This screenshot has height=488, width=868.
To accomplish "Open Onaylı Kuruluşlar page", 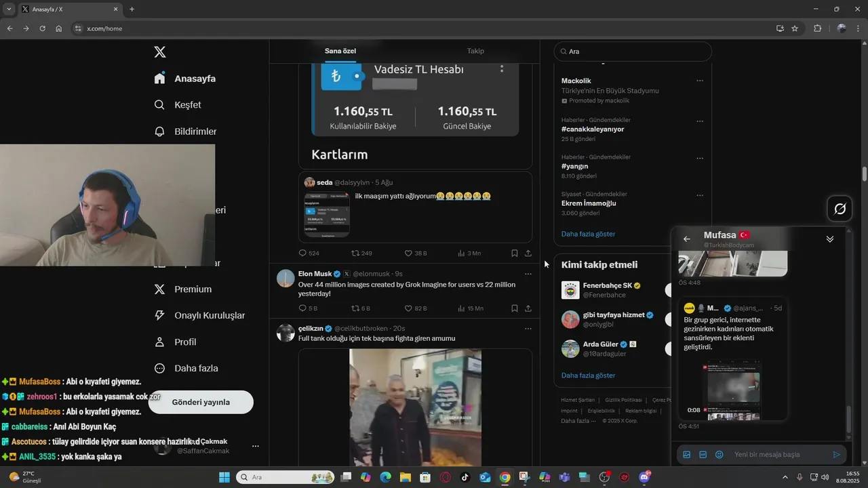I will [x=199, y=316].
